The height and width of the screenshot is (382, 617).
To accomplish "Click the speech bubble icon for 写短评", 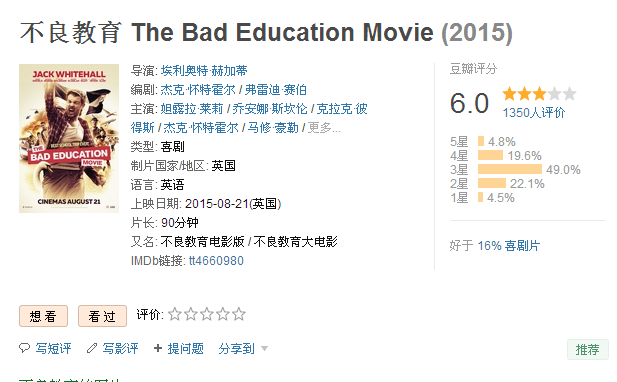I will tap(24, 348).
